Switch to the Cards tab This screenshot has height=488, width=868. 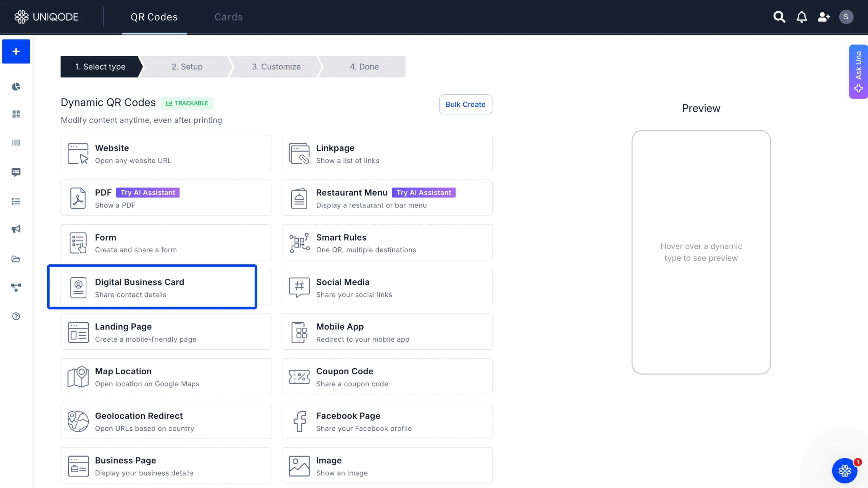click(x=229, y=17)
